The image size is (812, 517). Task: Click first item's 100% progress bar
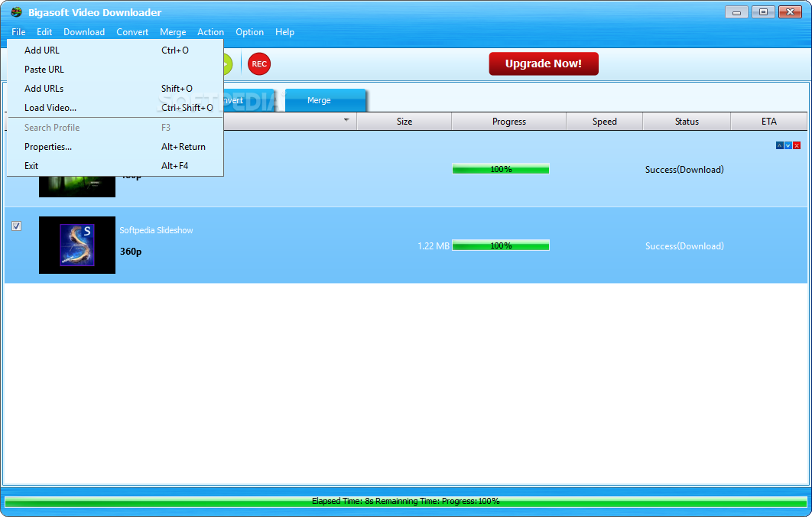[501, 169]
